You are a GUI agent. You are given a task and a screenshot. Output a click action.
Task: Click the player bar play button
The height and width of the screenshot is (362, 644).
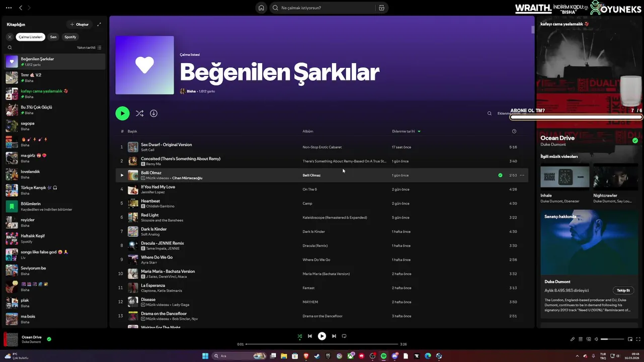[x=322, y=336]
